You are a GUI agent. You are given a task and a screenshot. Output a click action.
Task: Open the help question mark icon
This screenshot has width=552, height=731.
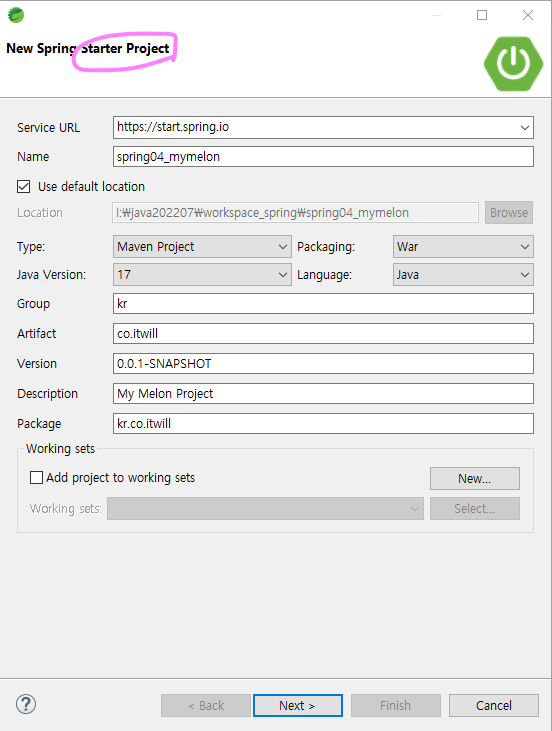click(26, 704)
